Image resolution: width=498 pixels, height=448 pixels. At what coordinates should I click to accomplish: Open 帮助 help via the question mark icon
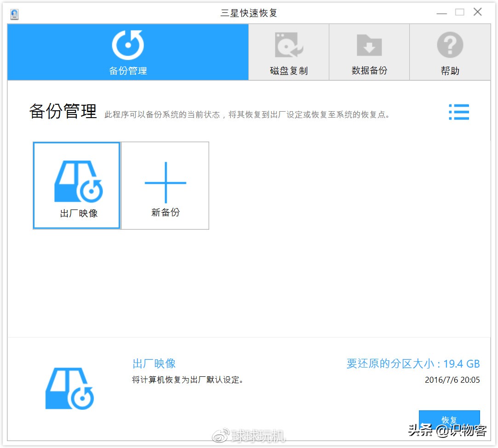click(x=450, y=44)
